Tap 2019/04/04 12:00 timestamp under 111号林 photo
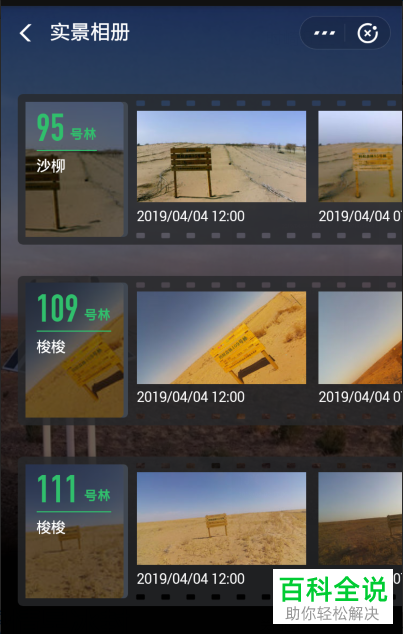 pyautogui.click(x=190, y=579)
